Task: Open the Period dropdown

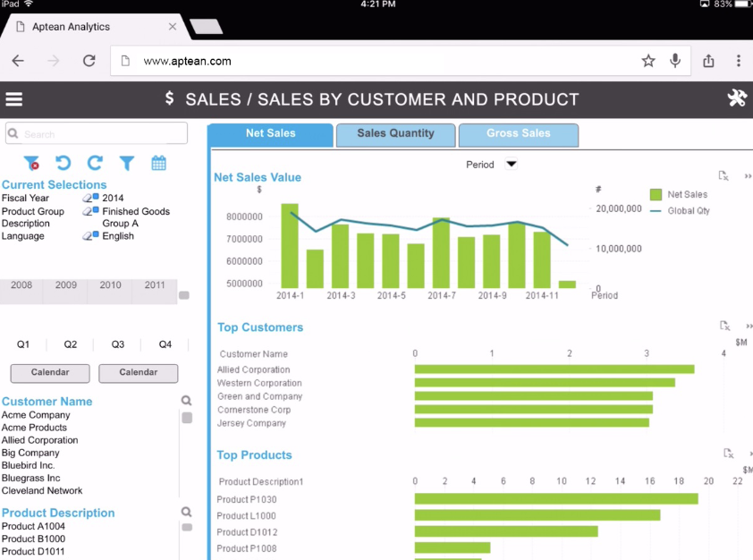Action: coord(510,165)
